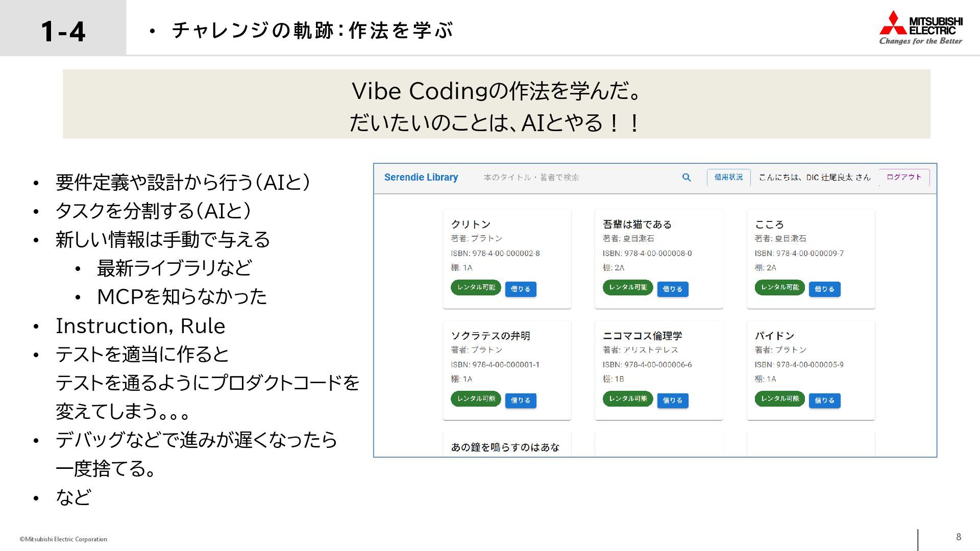Click レンタル可能 badge on パイドン card

pos(780,398)
